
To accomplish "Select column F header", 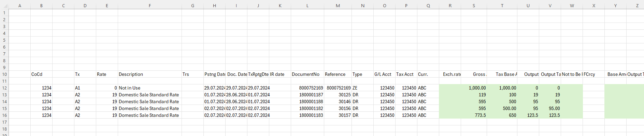I will 150,6.
